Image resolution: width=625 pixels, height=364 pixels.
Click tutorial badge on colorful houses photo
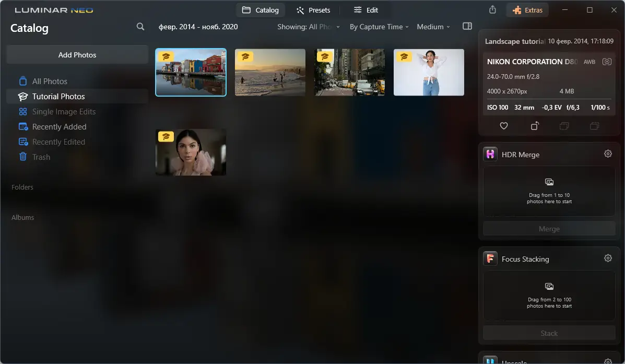[166, 56]
